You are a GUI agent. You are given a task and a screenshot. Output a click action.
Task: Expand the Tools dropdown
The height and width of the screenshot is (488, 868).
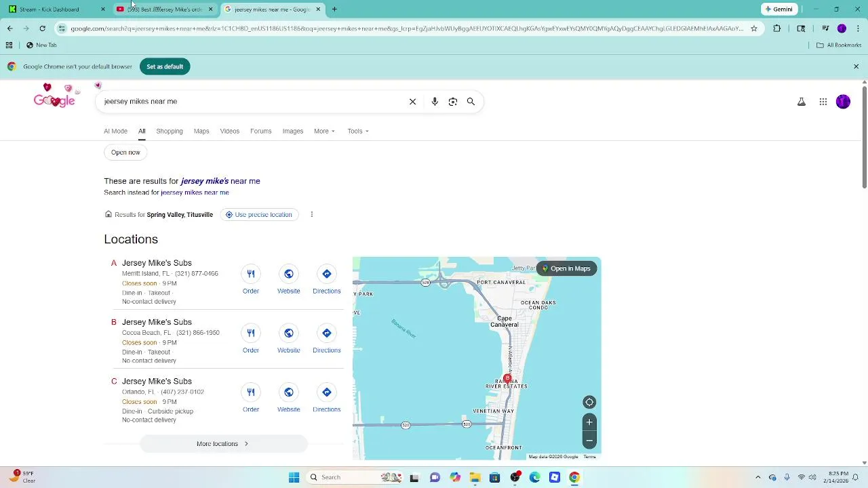358,131
